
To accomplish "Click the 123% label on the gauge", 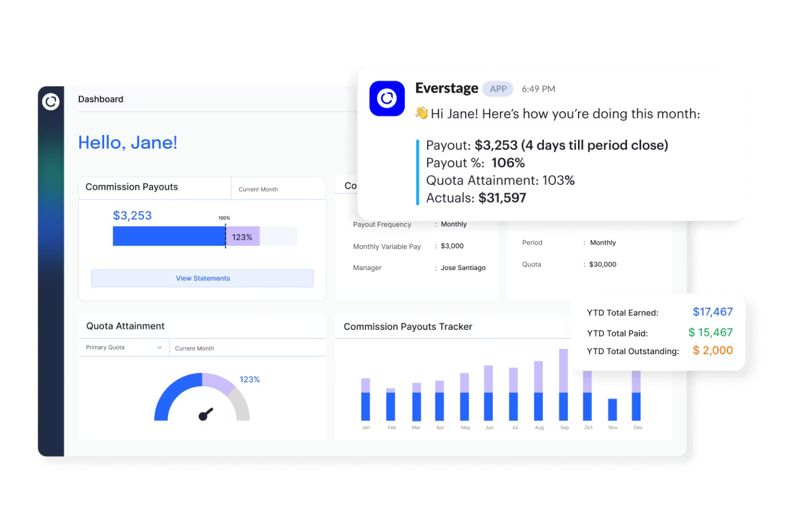I will click(250, 379).
